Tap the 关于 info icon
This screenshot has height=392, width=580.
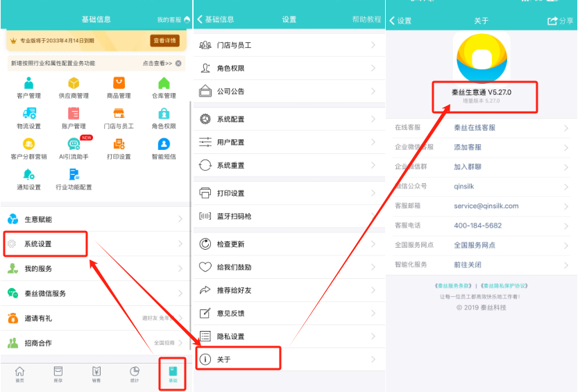(205, 359)
